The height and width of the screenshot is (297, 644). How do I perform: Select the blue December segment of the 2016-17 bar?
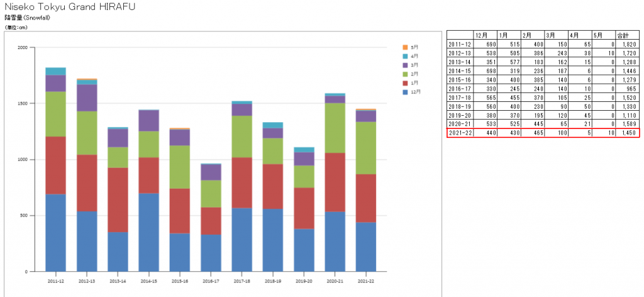click(x=211, y=252)
